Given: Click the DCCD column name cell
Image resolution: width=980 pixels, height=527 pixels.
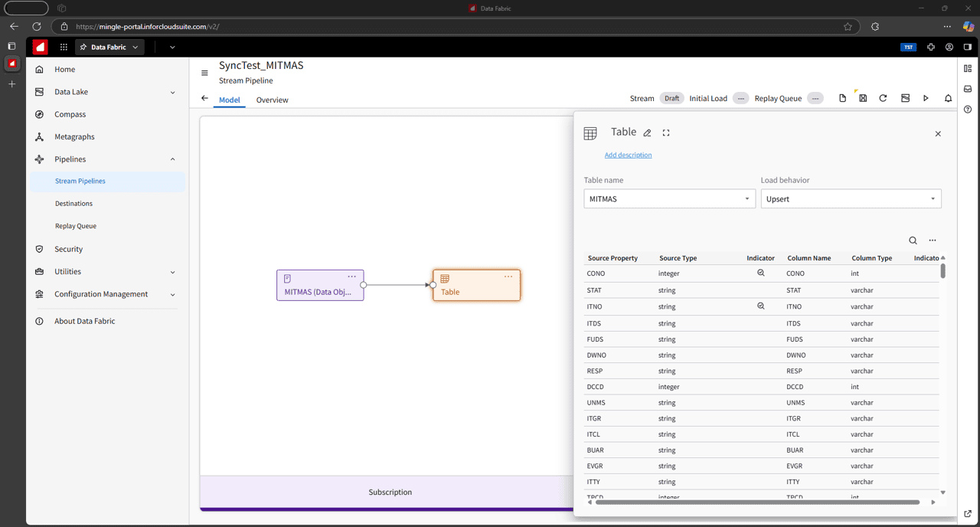Looking at the screenshot, I should (795, 387).
